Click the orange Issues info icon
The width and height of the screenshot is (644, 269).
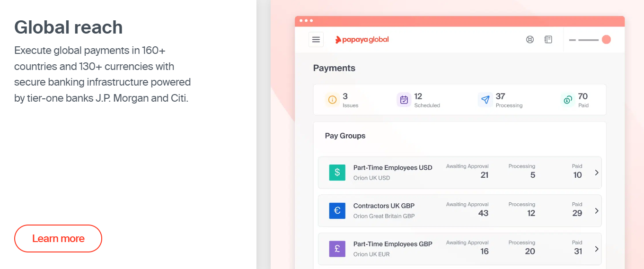coord(332,100)
